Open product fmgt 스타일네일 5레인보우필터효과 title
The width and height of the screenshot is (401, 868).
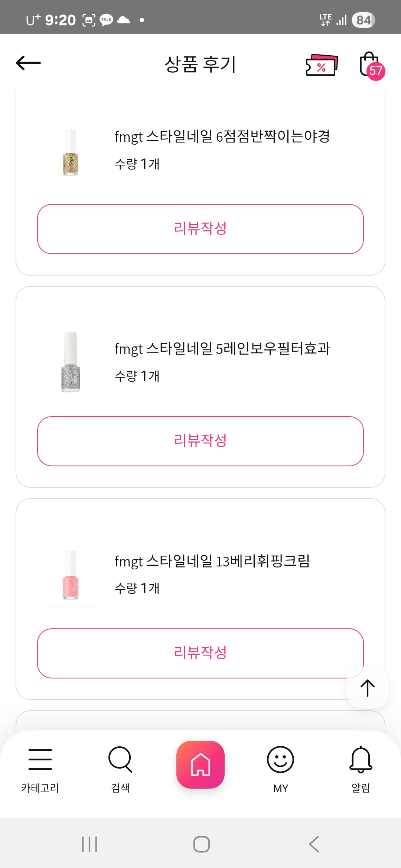tap(222, 349)
